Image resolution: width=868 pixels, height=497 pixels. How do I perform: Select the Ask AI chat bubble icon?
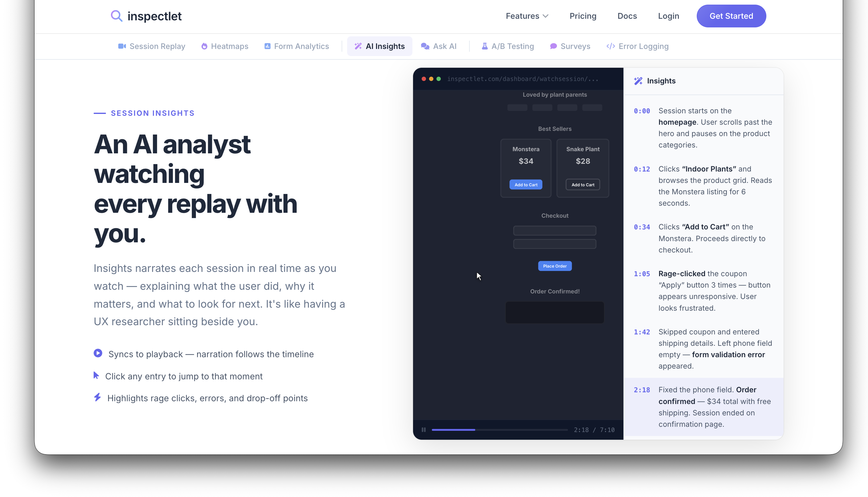425,46
